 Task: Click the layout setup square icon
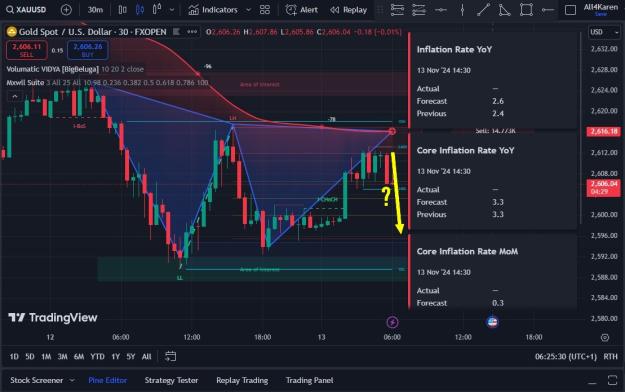pos(570,10)
